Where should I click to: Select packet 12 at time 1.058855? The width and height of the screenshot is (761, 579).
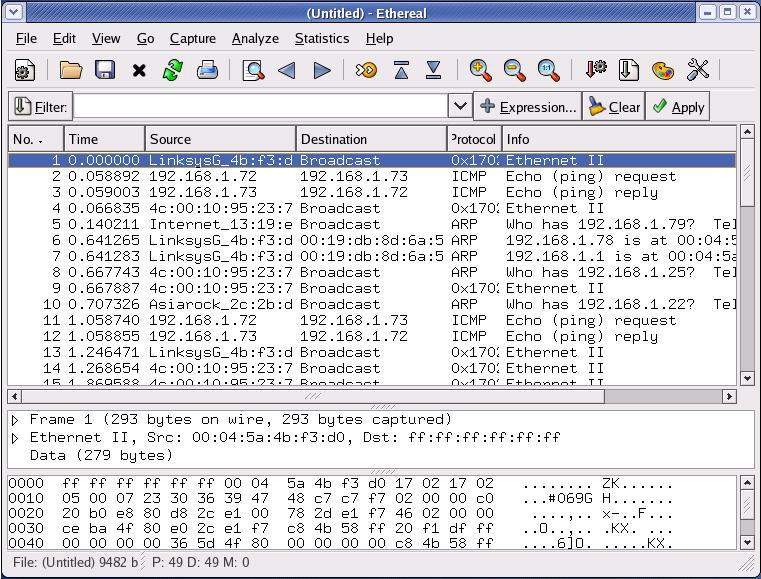coord(372,336)
